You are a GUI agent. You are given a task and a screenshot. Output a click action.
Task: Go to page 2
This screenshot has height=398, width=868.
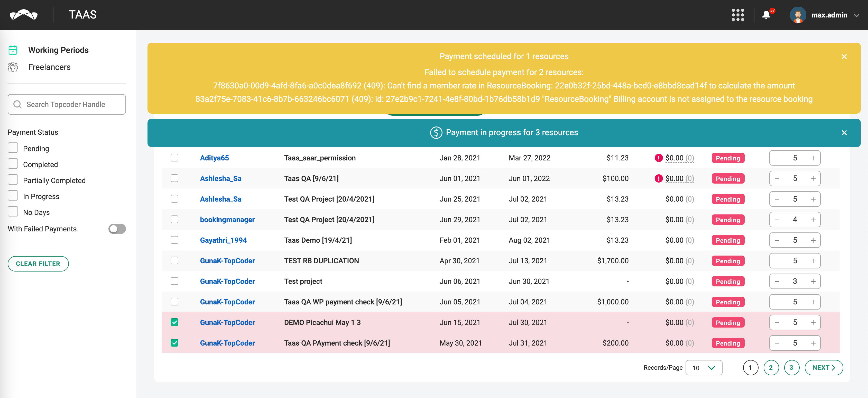tap(771, 368)
